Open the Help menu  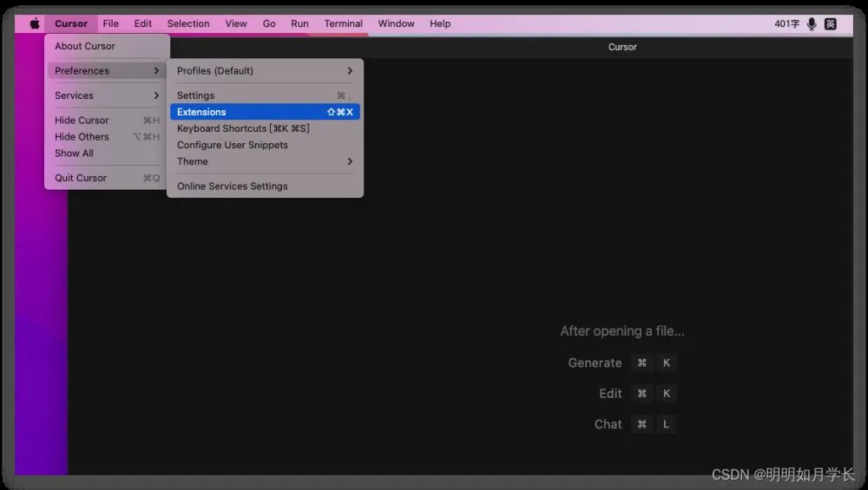440,23
